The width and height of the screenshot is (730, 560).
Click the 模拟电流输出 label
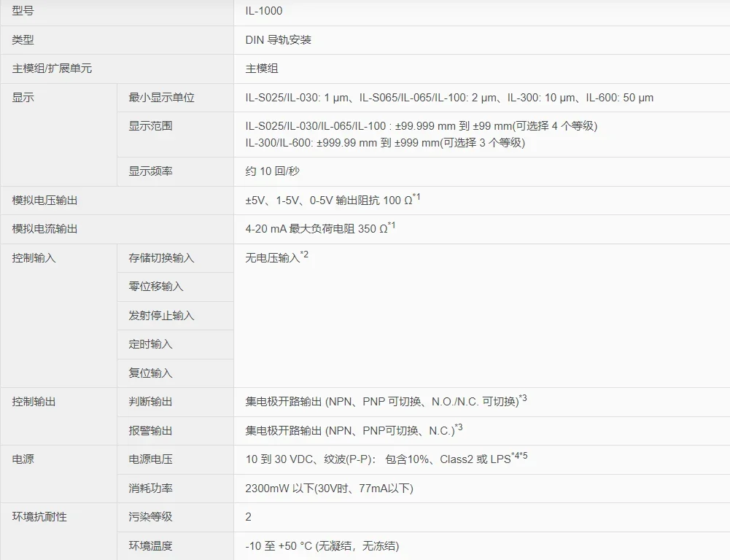(x=44, y=228)
